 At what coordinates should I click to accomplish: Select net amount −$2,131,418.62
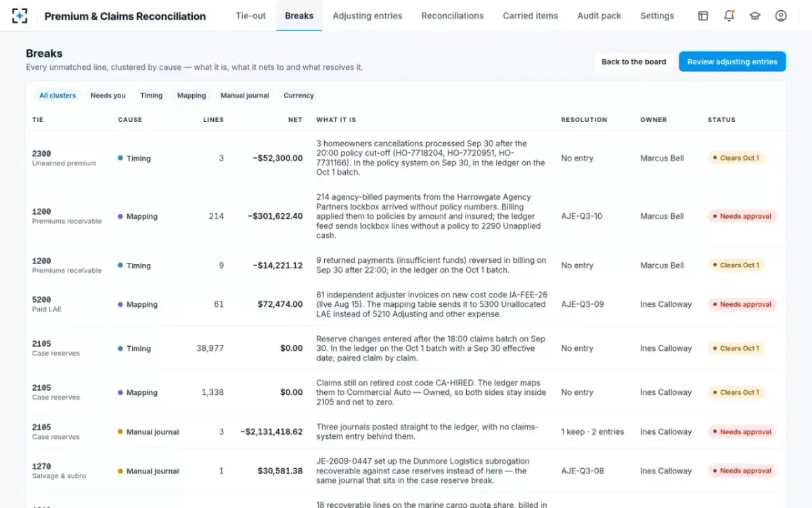(x=271, y=432)
